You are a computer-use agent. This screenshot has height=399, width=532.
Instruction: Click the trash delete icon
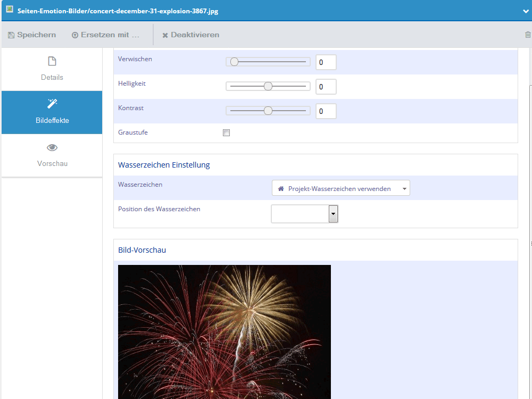tap(528, 34)
